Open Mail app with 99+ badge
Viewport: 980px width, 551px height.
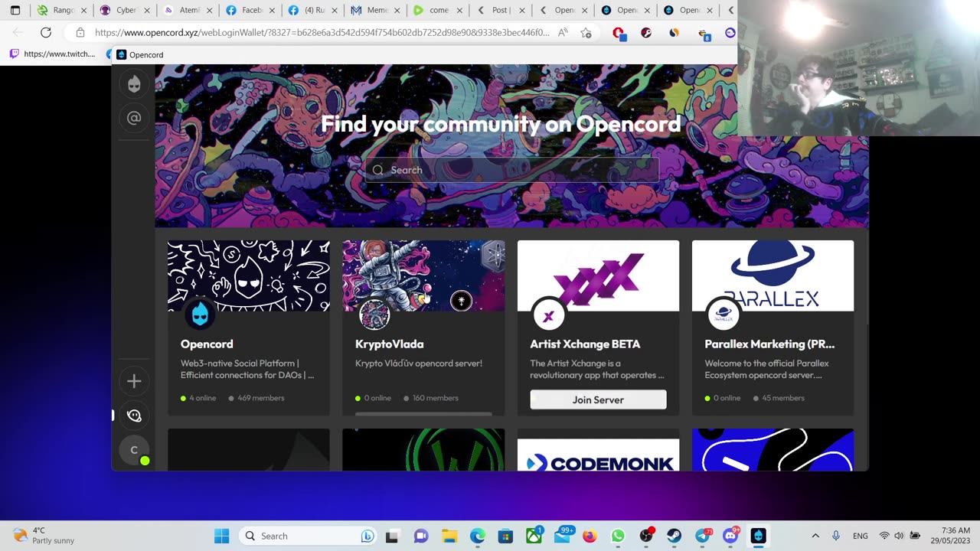click(563, 535)
